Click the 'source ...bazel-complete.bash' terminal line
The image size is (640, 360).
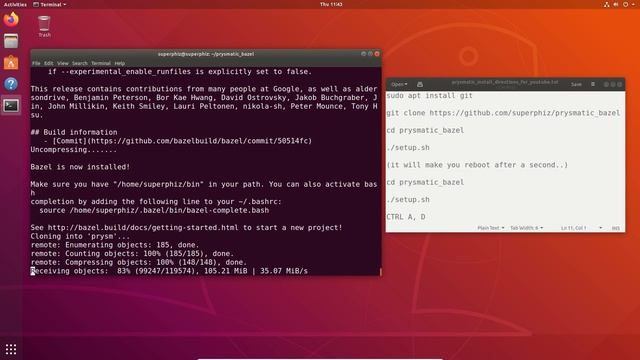point(154,210)
